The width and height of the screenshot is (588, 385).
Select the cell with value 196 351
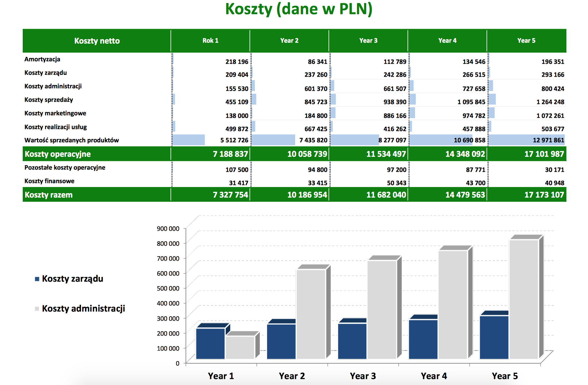553,62
